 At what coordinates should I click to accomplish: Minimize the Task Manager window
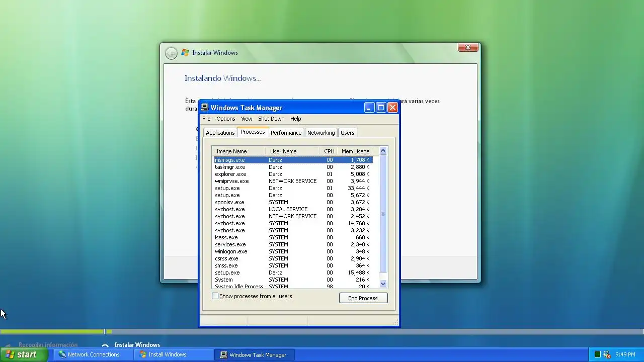click(x=369, y=107)
